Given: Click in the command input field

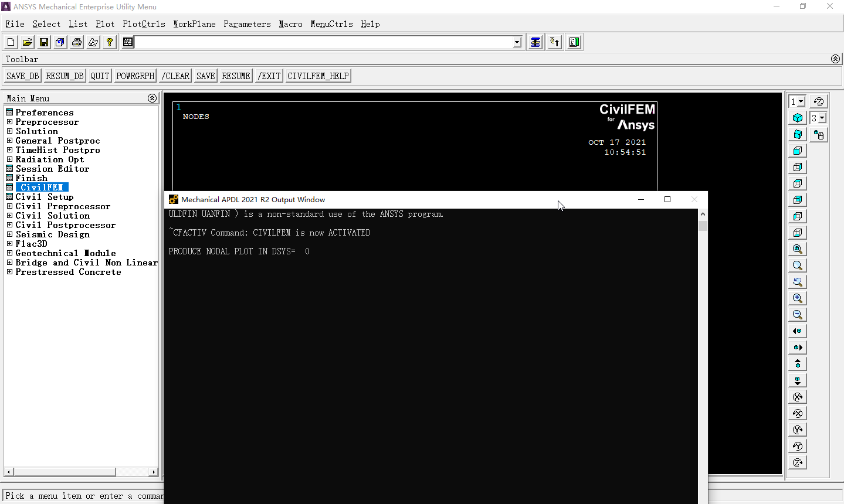Looking at the screenshot, I should pyautogui.click(x=323, y=42).
